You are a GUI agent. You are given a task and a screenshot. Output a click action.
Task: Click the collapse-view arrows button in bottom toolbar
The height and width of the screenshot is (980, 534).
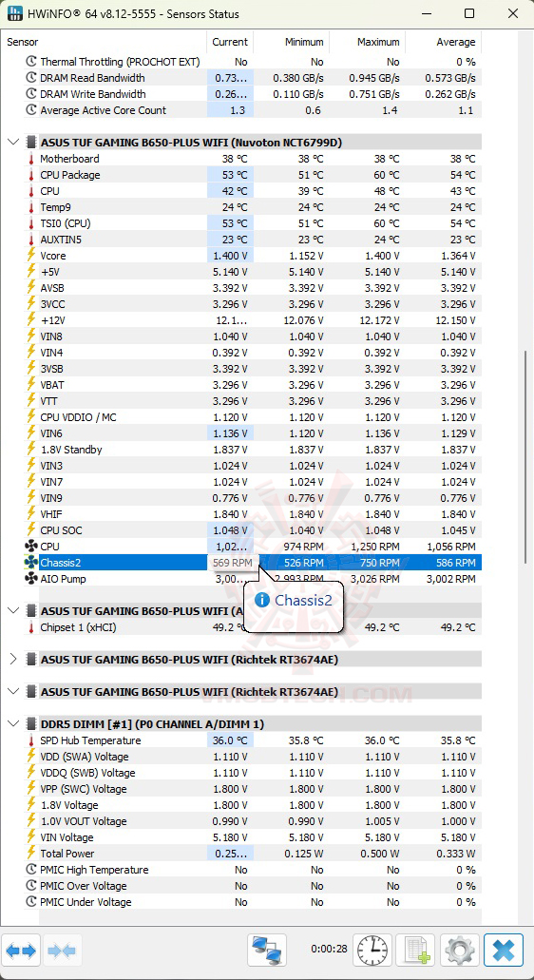pyautogui.click(x=62, y=951)
